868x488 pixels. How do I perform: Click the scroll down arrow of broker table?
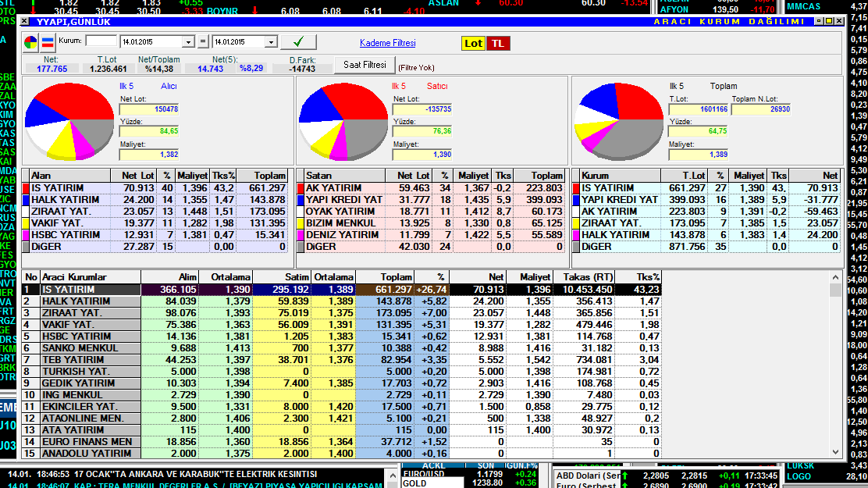[836, 452]
